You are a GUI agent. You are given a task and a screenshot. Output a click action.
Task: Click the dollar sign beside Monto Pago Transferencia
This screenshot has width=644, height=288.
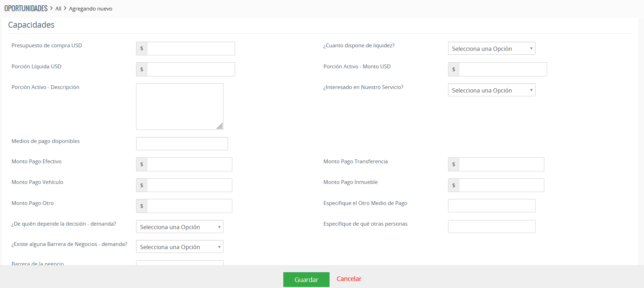(x=454, y=164)
